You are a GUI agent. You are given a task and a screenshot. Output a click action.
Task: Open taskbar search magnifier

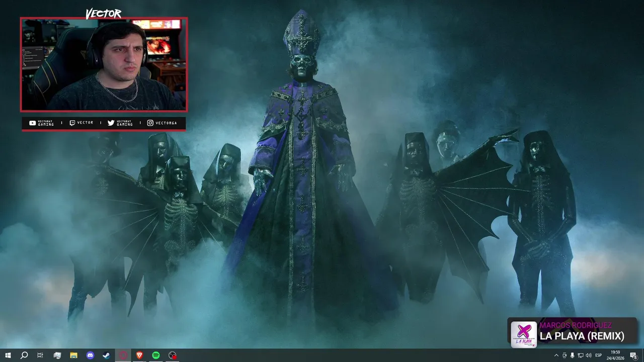[x=24, y=355]
